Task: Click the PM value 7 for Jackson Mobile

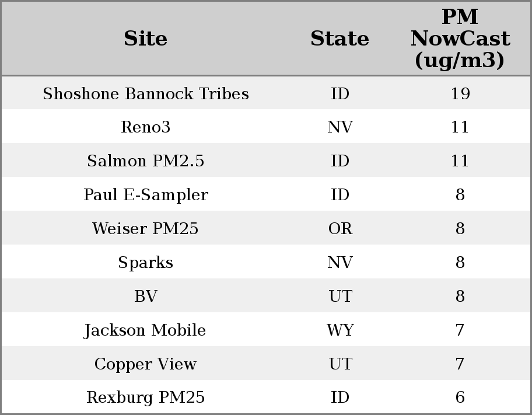Action: click(x=460, y=330)
